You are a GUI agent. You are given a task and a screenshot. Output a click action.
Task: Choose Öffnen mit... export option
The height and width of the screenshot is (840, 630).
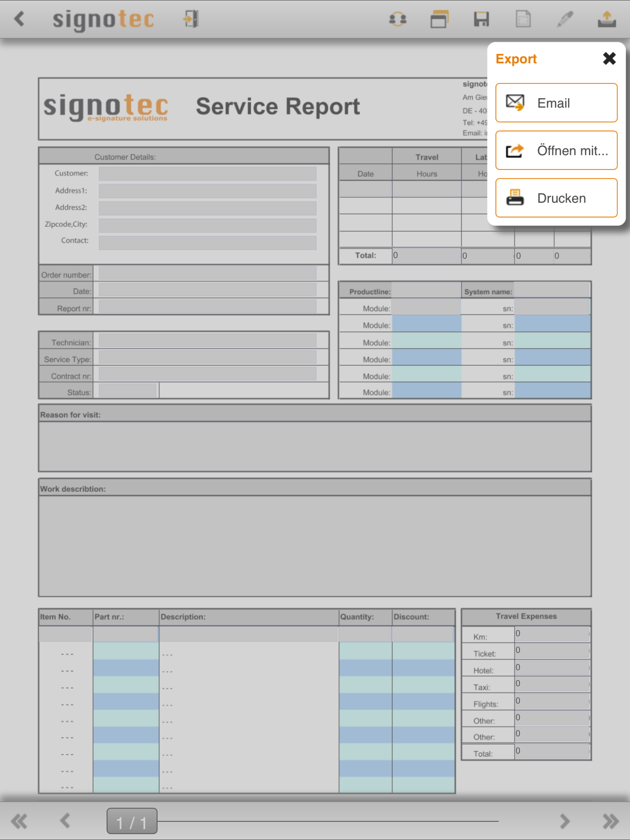556,150
